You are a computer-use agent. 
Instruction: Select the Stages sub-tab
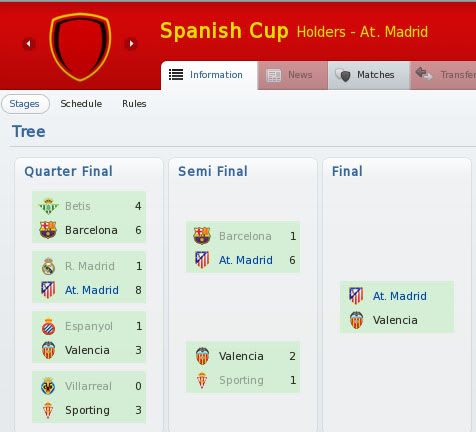click(x=25, y=104)
